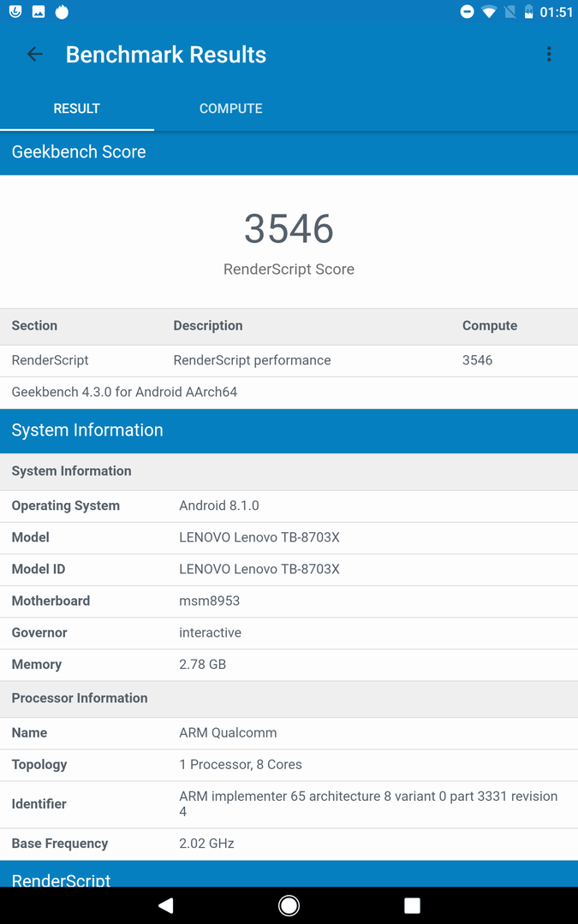Tap the Android 8.1.0 operating system value

(219, 506)
